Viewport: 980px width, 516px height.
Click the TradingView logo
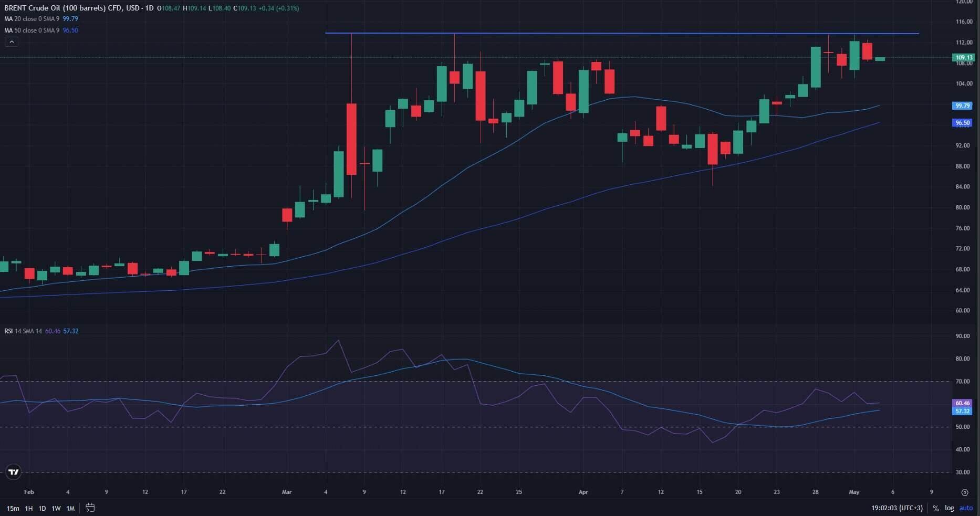(x=14, y=472)
